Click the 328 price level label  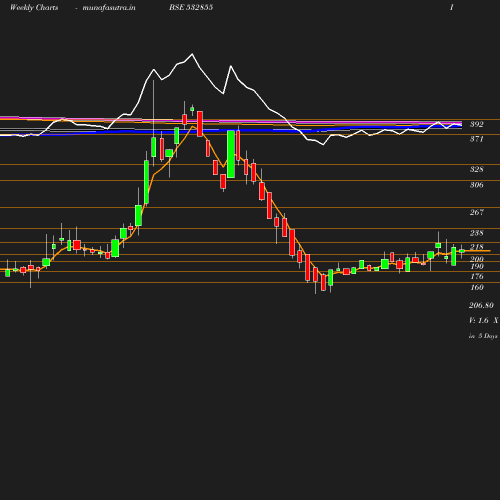(477, 169)
